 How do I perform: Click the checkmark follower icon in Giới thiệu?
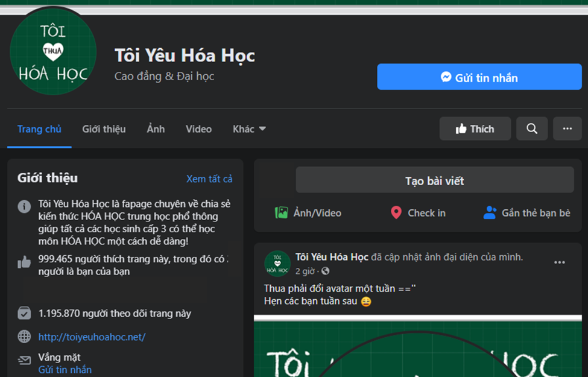point(24,312)
